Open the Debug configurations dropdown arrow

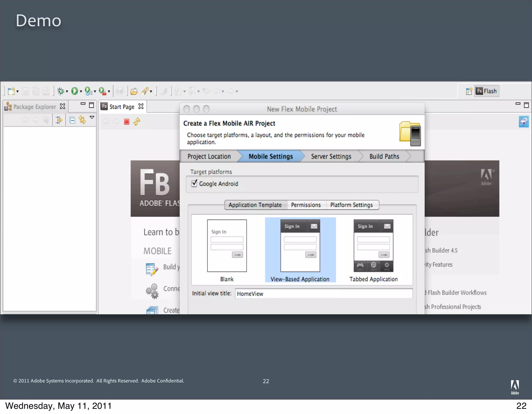(67, 91)
